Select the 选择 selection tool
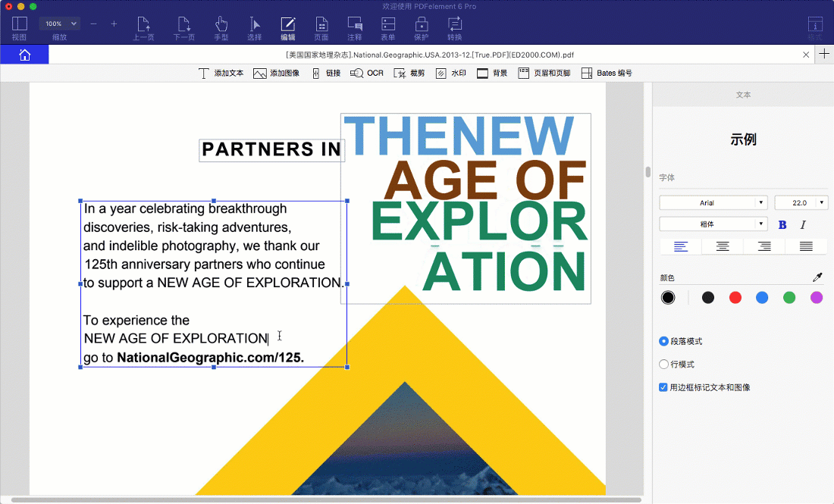834x504 pixels. [x=255, y=28]
